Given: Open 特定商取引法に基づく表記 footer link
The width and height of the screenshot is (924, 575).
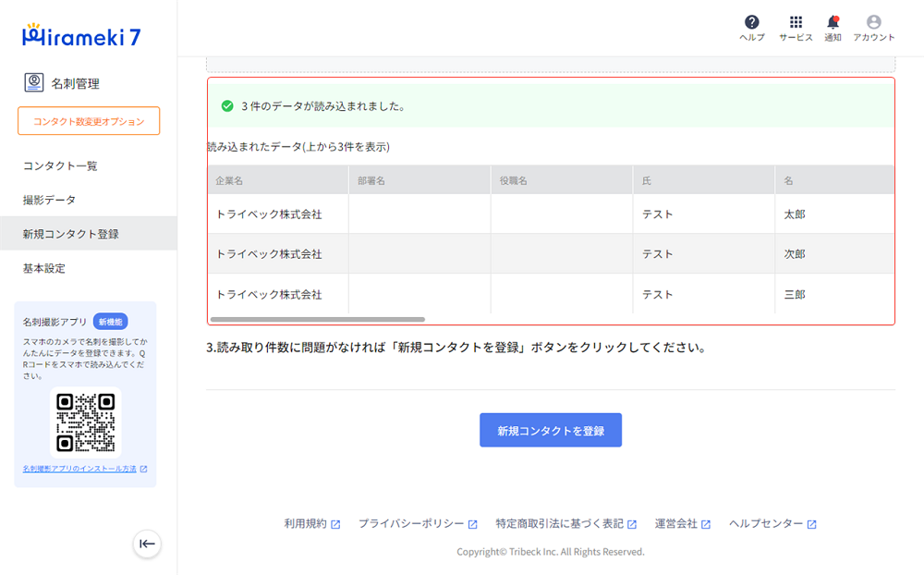Looking at the screenshot, I should (x=559, y=523).
